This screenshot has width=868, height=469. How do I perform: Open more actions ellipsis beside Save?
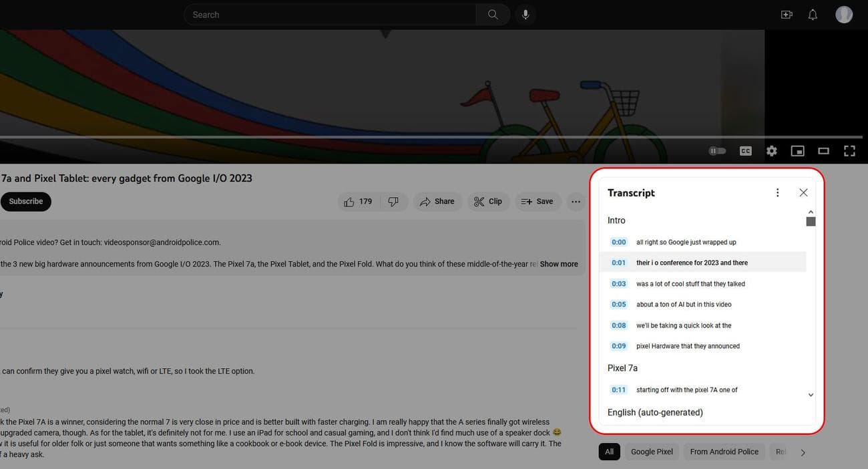click(576, 201)
